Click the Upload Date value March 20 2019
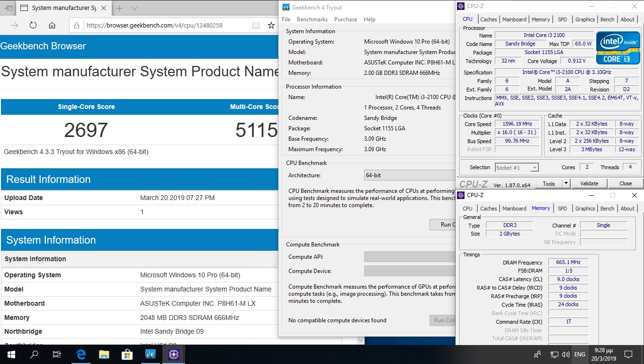The image size is (644, 364). (177, 198)
